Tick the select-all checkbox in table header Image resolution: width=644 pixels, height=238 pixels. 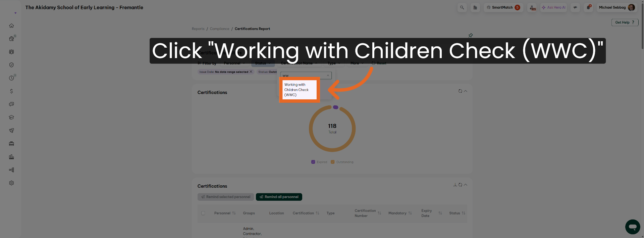pos(203,213)
